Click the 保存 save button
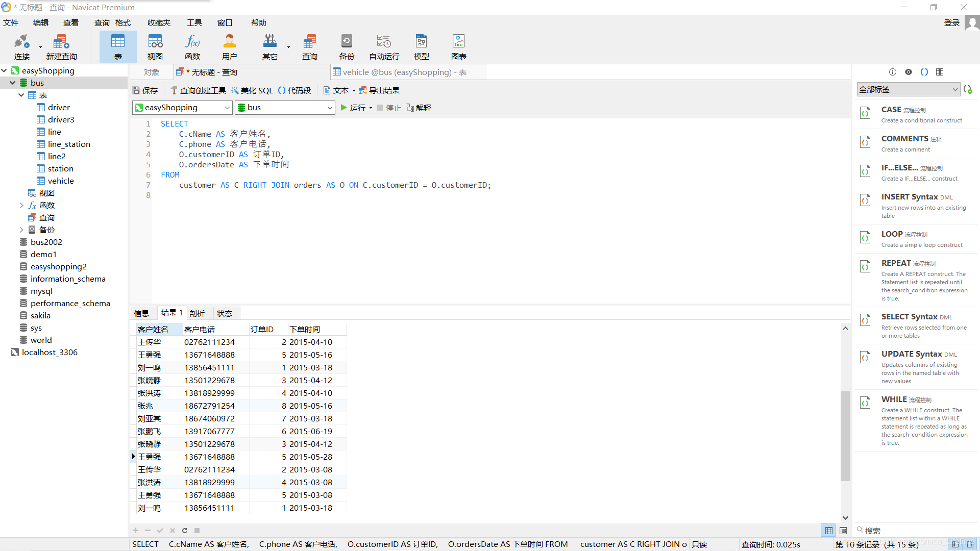The height and width of the screenshot is (551, 980). pos(145,90)
